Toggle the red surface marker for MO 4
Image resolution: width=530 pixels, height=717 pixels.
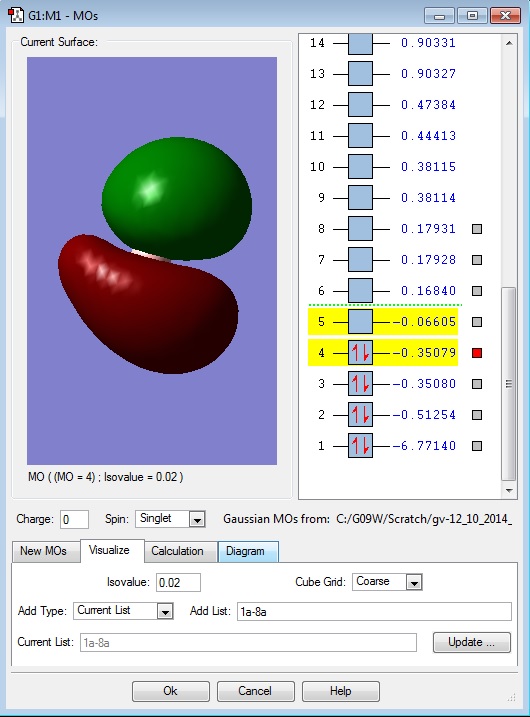pyautogui.click(x=477, y=353)
